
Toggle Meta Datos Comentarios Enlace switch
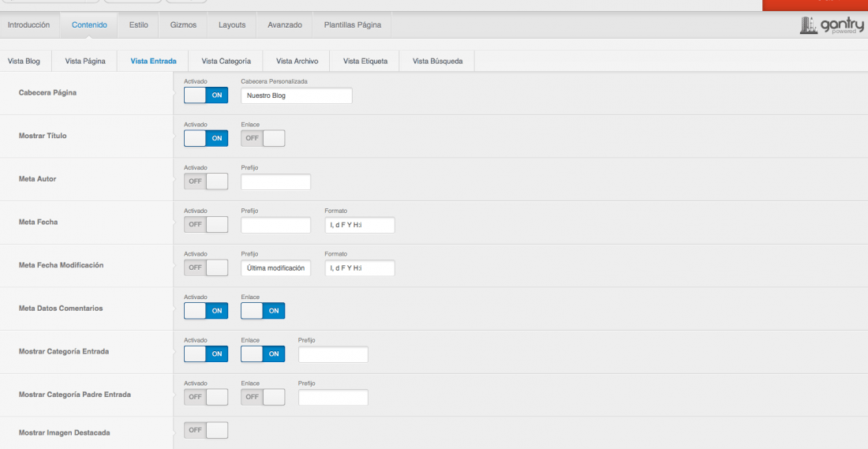[x=263, y=311]
